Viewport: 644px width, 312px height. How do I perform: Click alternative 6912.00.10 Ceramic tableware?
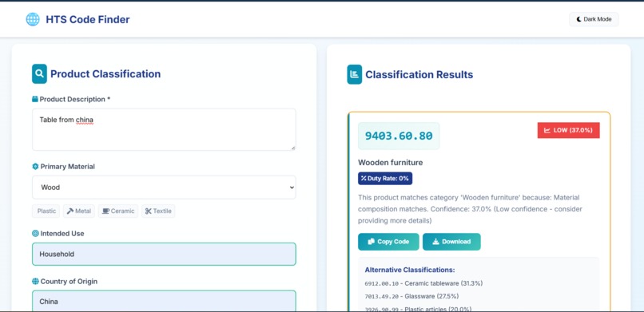pos(423,283)
